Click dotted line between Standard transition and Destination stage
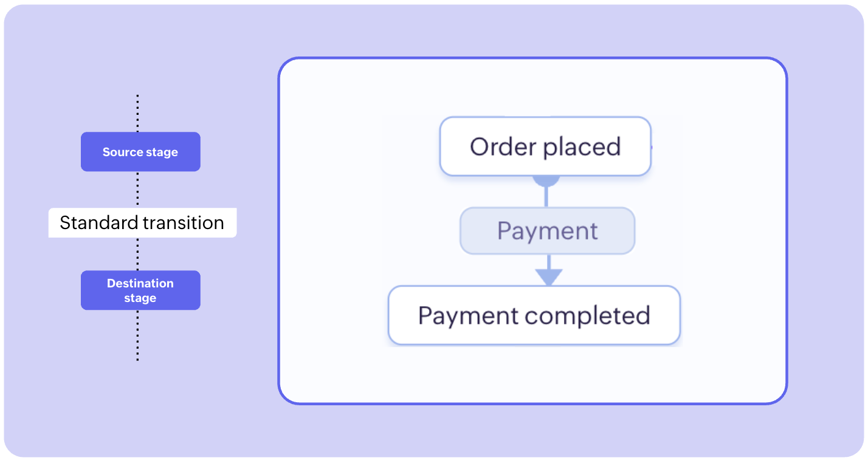Image resolution: width=868 pixels, height=463 pixels. point(138,253)
